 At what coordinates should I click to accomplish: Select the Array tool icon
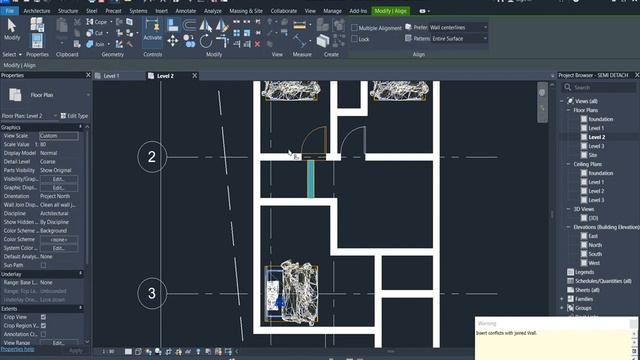[237, 33]
